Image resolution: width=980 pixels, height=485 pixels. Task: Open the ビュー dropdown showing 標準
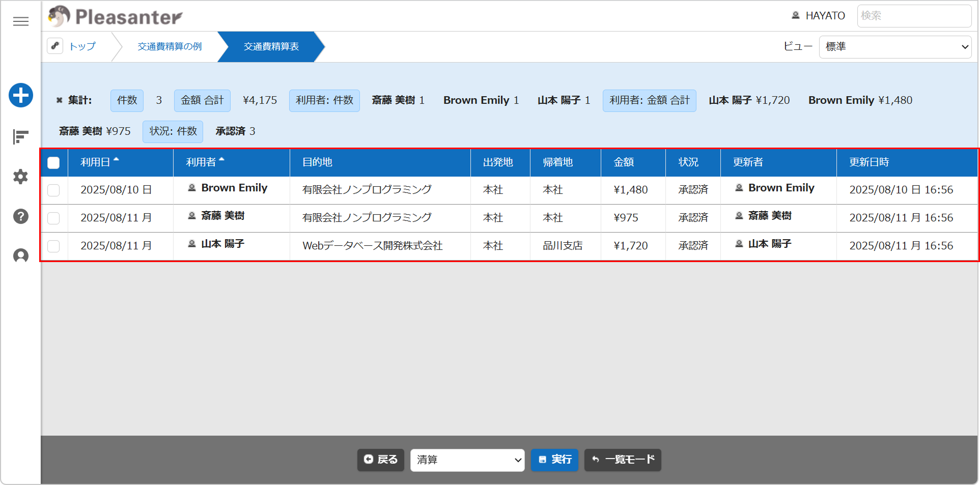pyautogui.click(x=895, y=47)
